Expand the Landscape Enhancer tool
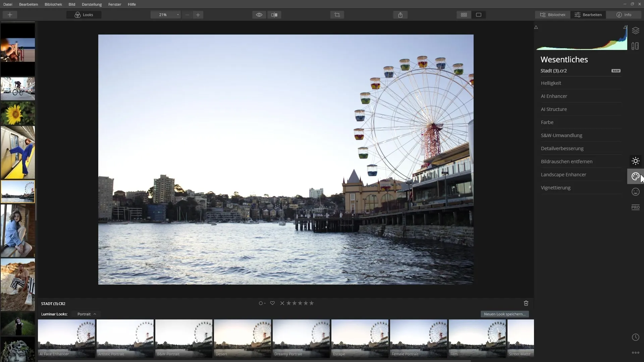Viewport: 644px width, 362px height. 581,175
